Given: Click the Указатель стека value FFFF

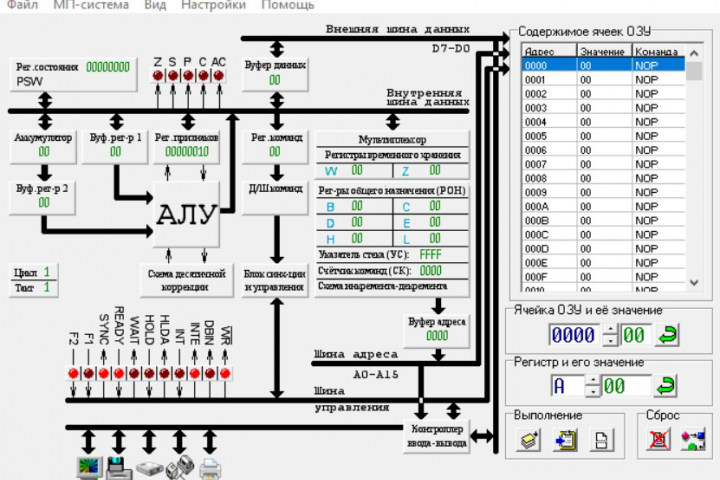Looking at the screenshot, I should (x=430, y=254).
